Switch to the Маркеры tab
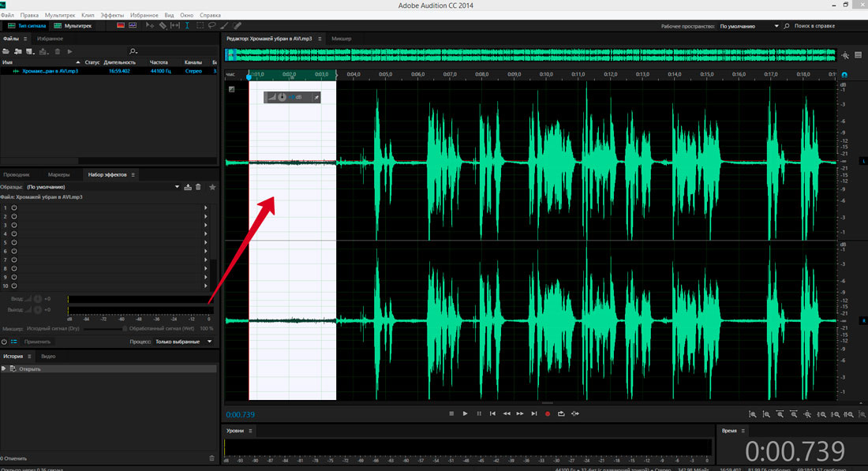Image resolution: width=868 pixels, height=471 pixels. tap(58, 174)
